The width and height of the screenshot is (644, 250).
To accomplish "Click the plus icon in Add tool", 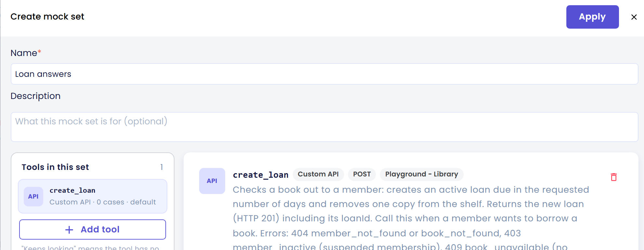I will coord(69,230).
